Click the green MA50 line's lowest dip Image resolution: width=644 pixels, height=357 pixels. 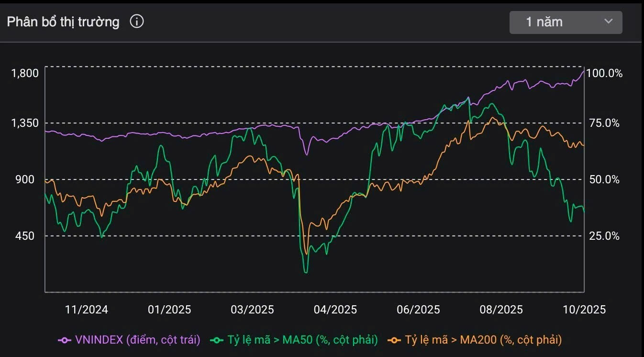pyautogui.click(x=305, y=272)
